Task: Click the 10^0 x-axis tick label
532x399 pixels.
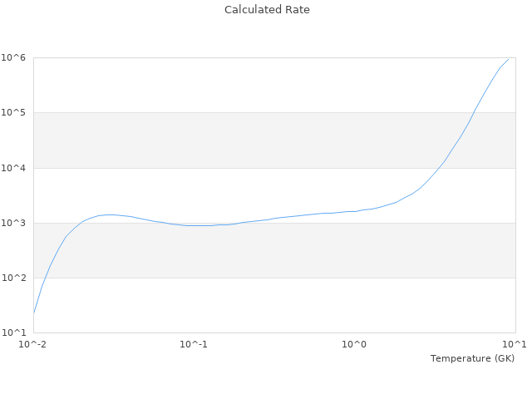Action: coord(355,344)
